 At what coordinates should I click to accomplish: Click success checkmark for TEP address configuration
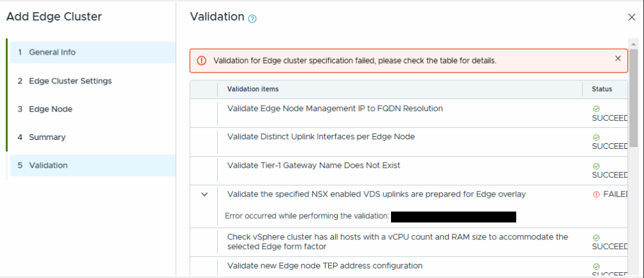click(x=596, y=266)
